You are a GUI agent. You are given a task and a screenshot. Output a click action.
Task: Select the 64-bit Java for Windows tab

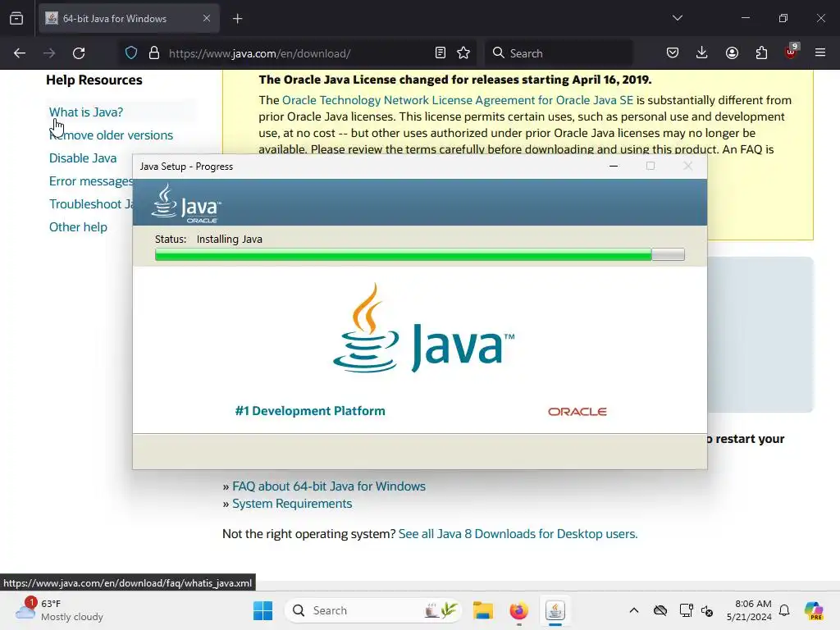click(129, 19)
